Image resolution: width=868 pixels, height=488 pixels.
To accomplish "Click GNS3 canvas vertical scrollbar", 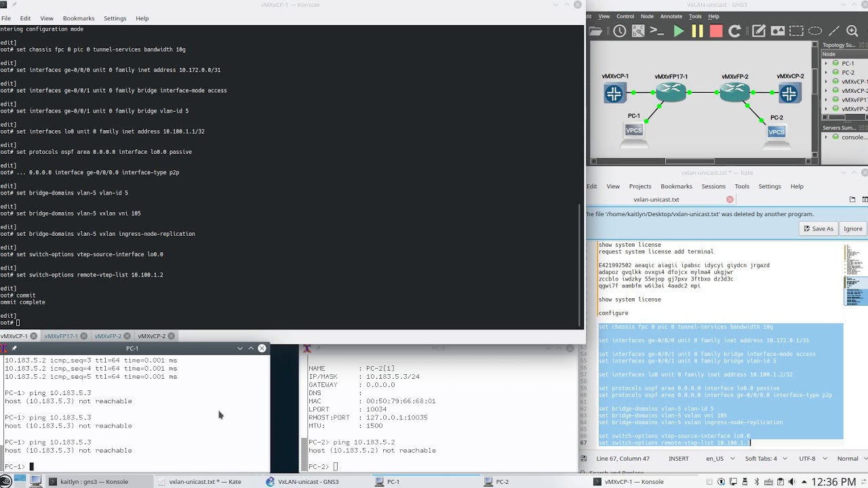I will click(814, 81).
